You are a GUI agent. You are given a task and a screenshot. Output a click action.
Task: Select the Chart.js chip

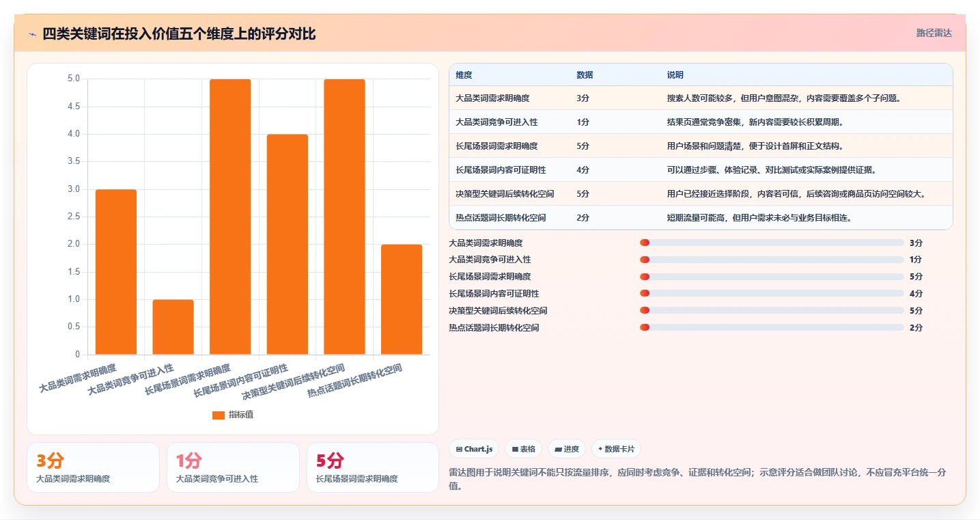coord(474,449)
